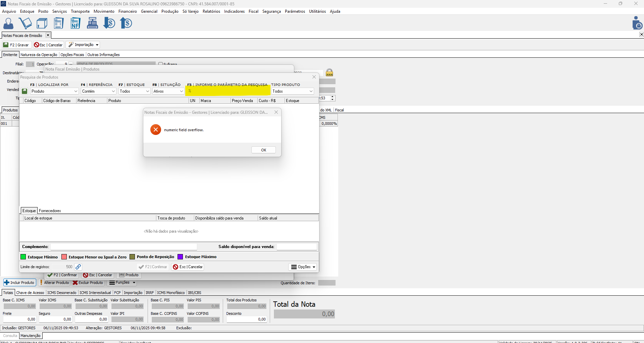The width and height of the screenshot is (644, 343).
Task: Expand the Localizar Por dropdown
Action: tap(76, 91)
